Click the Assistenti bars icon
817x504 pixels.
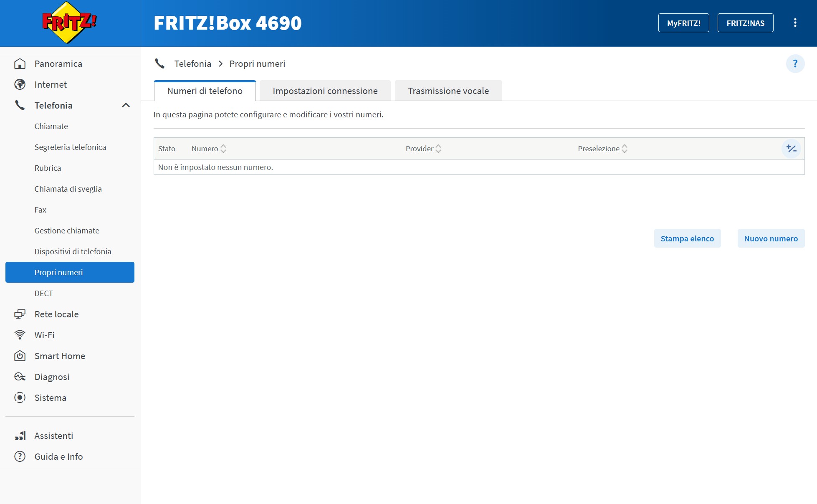tap(20, 436)
